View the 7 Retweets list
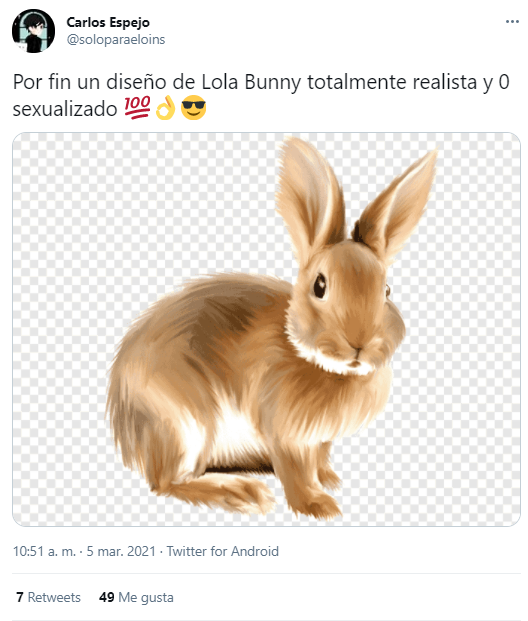Image resolution: width=528 pixels, height=621 pixels. [48, 597]
